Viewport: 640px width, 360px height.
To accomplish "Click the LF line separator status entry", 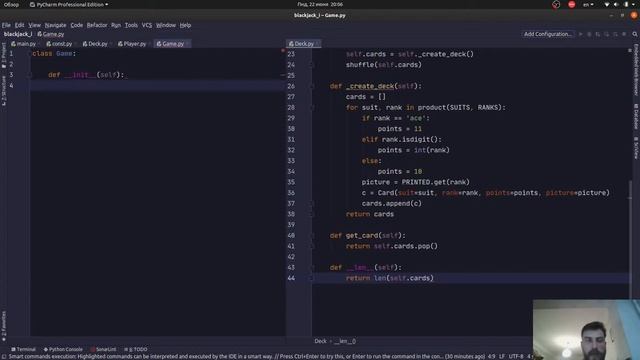I will pyautogui.click(x=502, y=356).
